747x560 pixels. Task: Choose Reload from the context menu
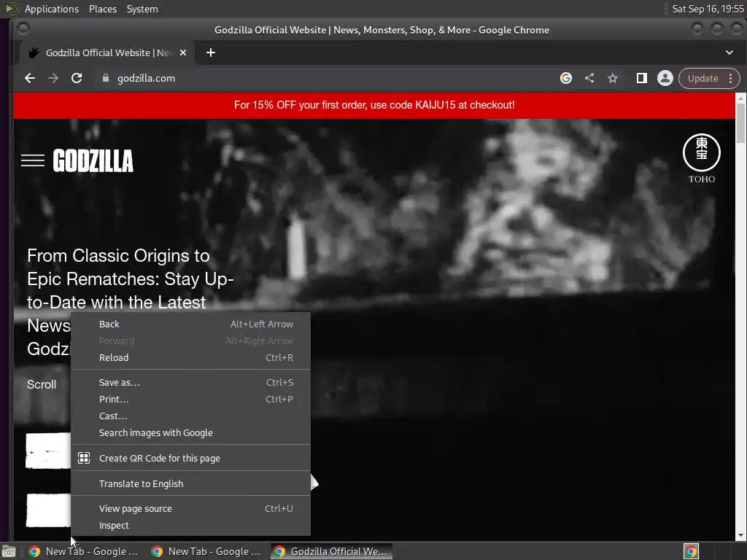pos(190,357)
